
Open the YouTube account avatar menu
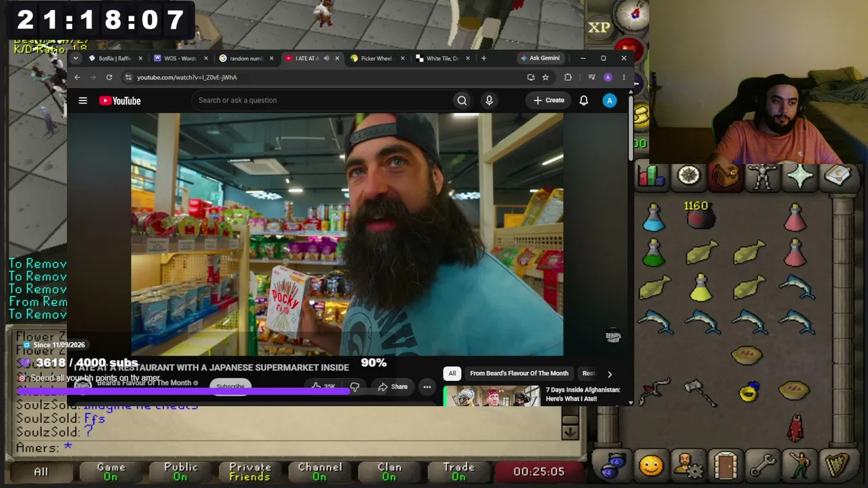pos(610,100)
